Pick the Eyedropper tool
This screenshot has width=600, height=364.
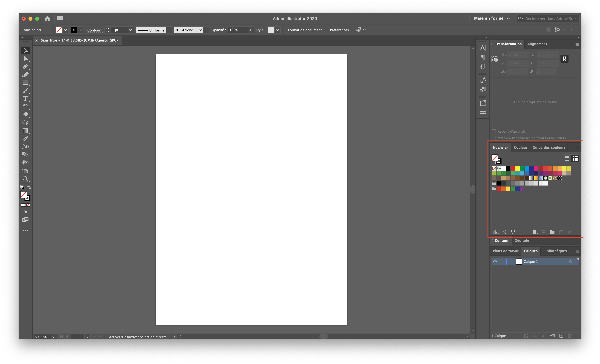(25, 138)
